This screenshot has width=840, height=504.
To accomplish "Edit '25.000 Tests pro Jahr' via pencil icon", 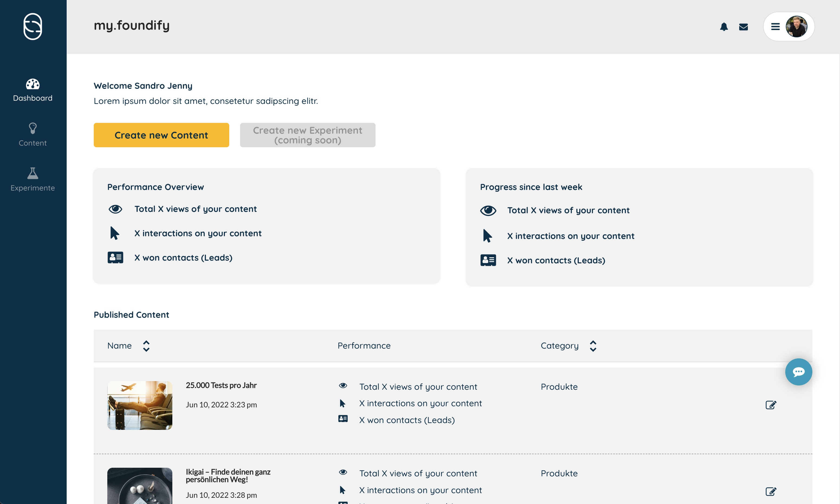I will pyautogui.click(x=771, y=405).
